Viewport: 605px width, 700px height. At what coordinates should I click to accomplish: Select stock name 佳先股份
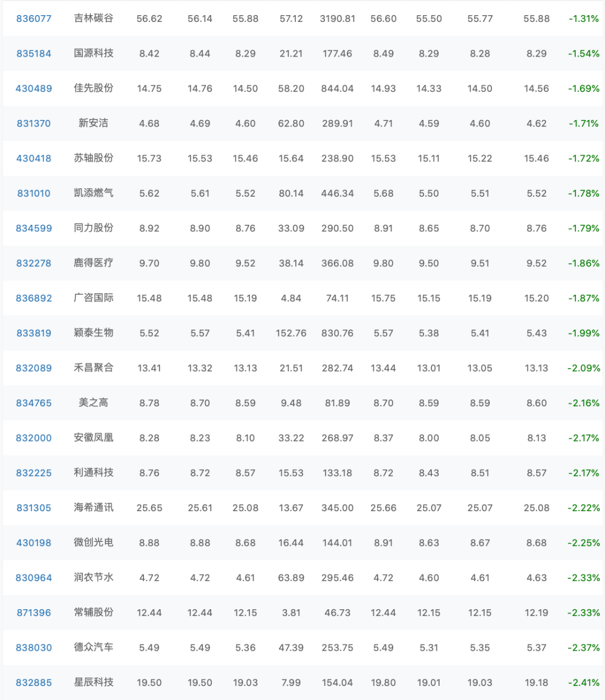pyautogui.click(x=94, y=88)
